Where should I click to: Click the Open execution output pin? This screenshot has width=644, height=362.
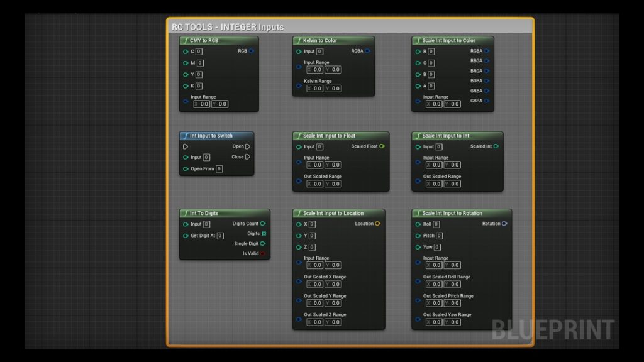pyautogui.click(x=248, y=146)
